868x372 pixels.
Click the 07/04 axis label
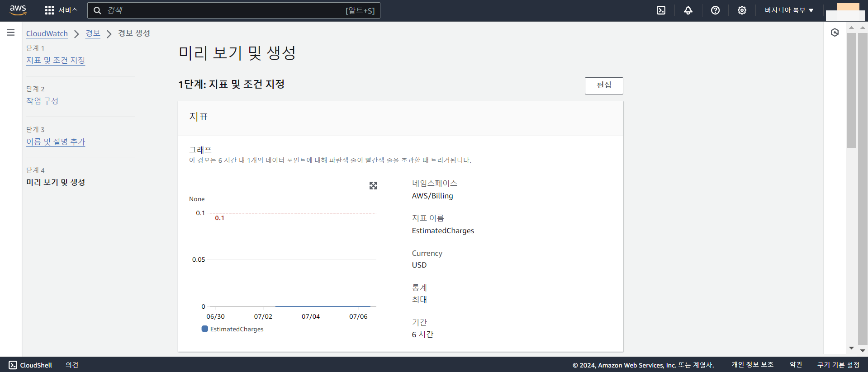pos(311,316)
